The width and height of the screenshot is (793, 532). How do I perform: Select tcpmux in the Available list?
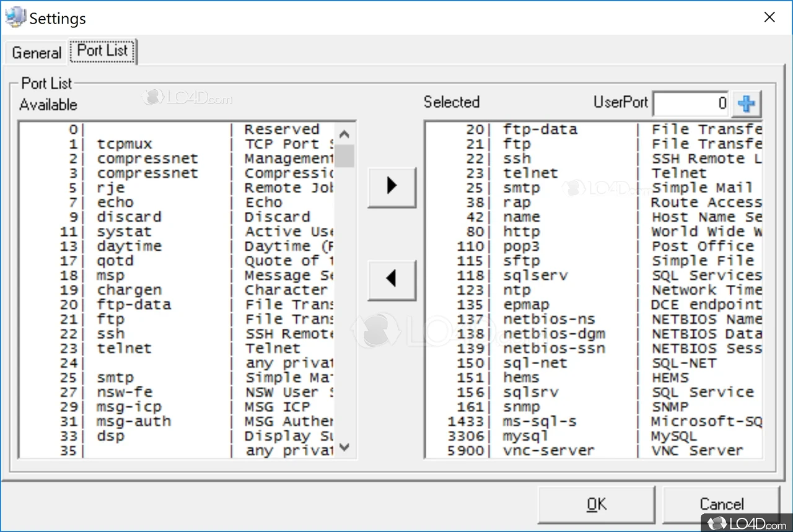click(x=177, y=144)
